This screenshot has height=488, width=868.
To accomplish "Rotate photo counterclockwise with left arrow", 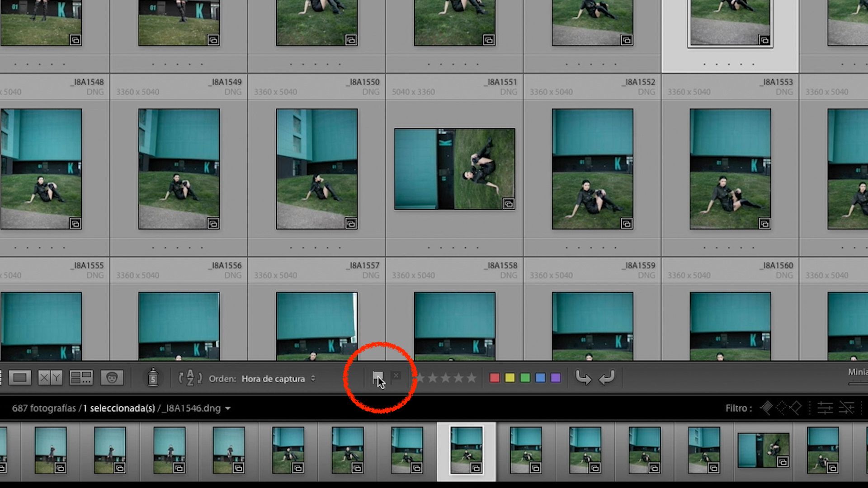I will pos(583,377).
